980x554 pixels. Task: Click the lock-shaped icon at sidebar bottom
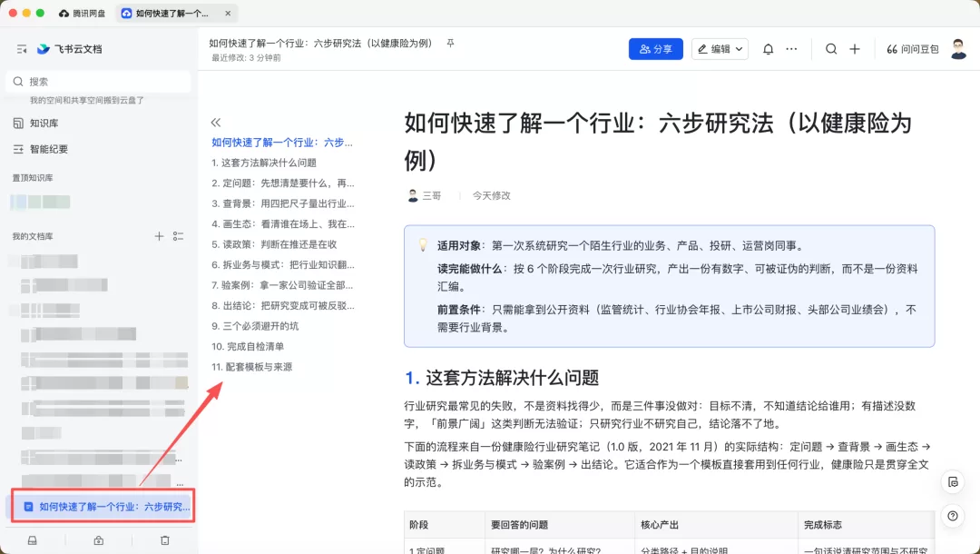[99, 540]
